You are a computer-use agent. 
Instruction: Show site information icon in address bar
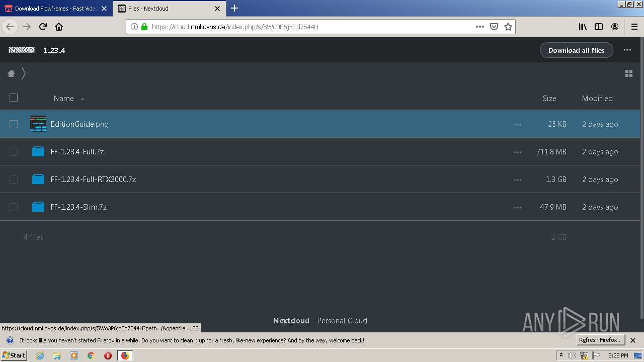(x=134, y=27)
